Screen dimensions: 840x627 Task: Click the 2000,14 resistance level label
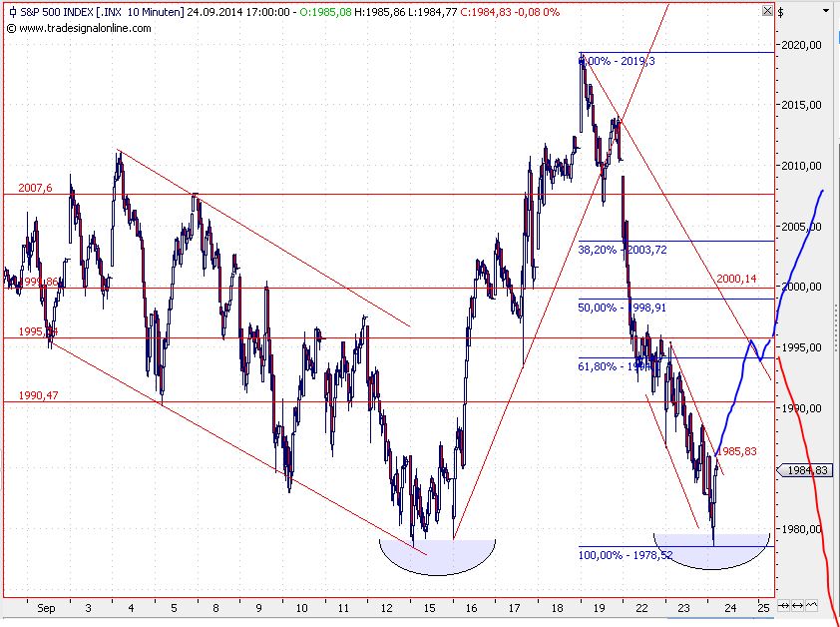tap(736, 278)
